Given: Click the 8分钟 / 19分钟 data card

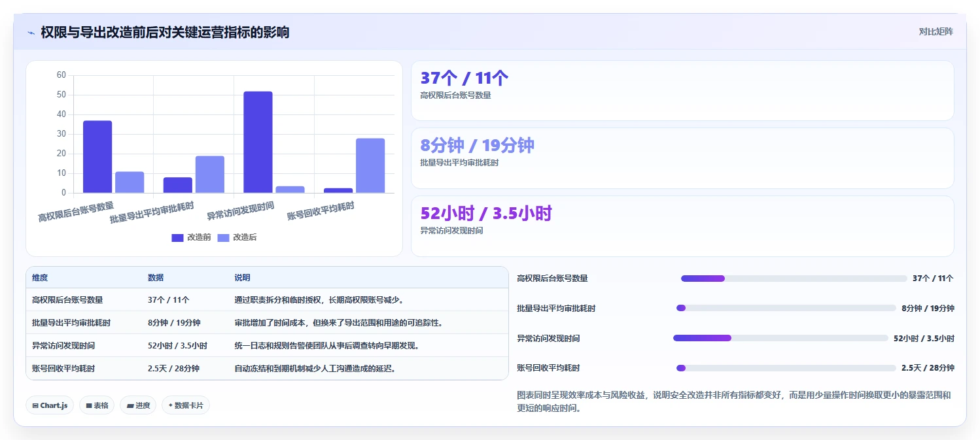Looking at the screenshot, I should click(682, 158).
